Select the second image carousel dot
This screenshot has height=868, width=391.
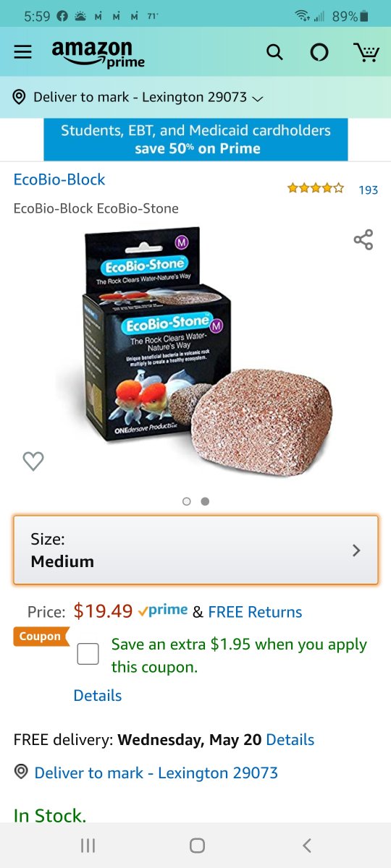(x=205, y=501)
